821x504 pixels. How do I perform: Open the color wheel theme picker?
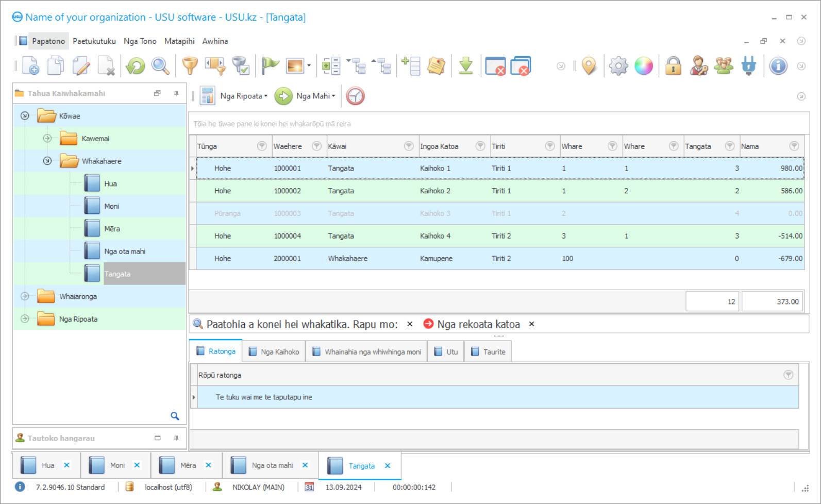(x=644, y=66)
